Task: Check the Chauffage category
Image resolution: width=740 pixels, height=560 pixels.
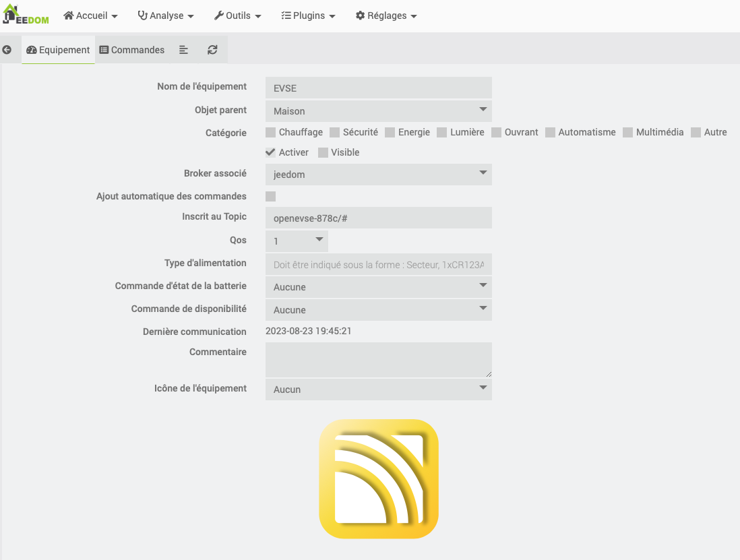Action: [270, 133]
